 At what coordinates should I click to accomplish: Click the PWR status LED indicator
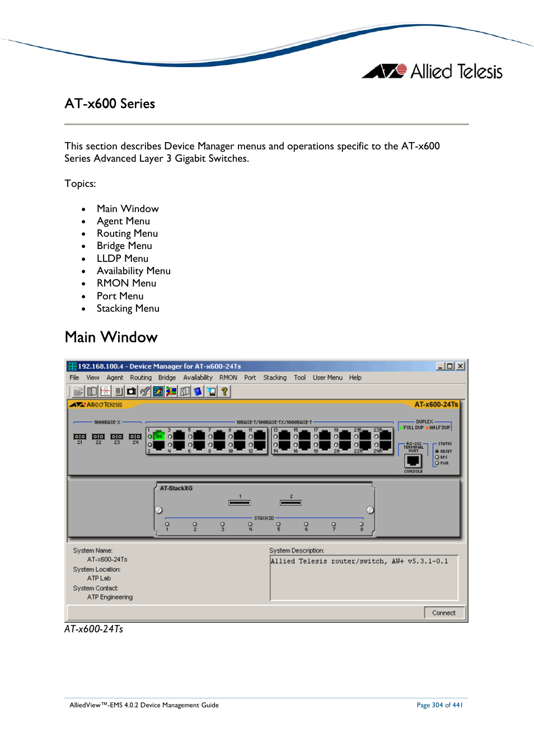click(x=437, y=463)
